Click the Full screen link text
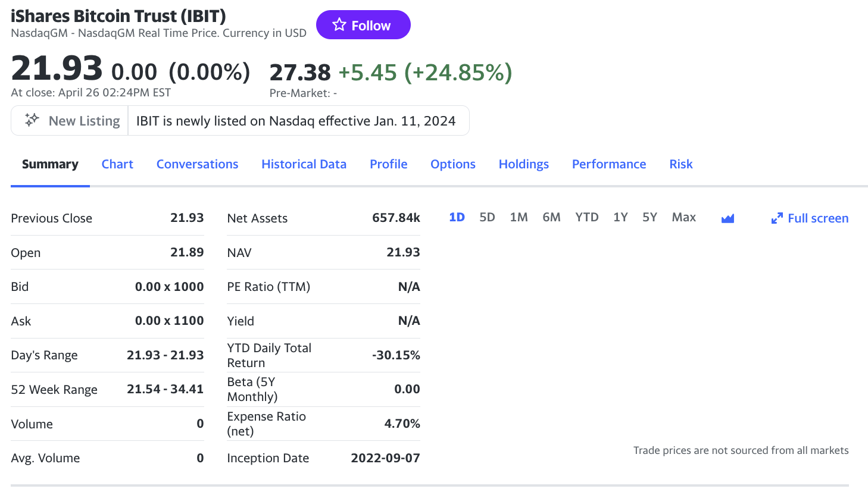 point(818,218)
